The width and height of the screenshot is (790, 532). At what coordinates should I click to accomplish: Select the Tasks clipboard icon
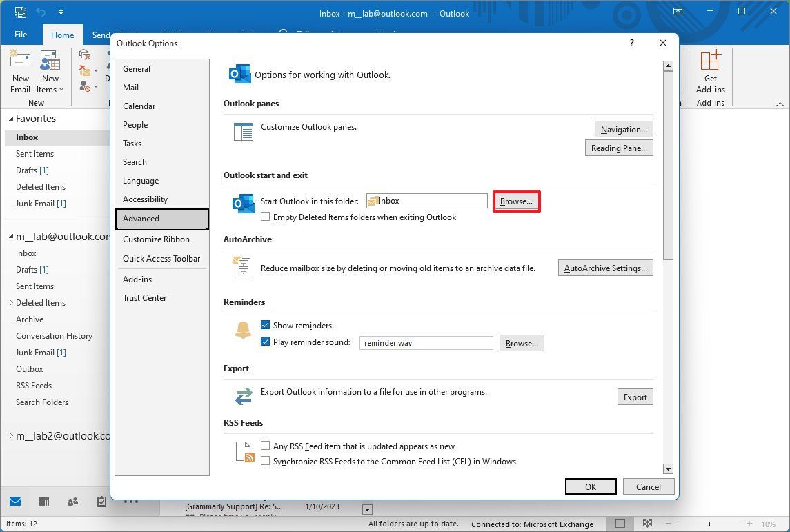pyautogui.click(x=101, y=502)
